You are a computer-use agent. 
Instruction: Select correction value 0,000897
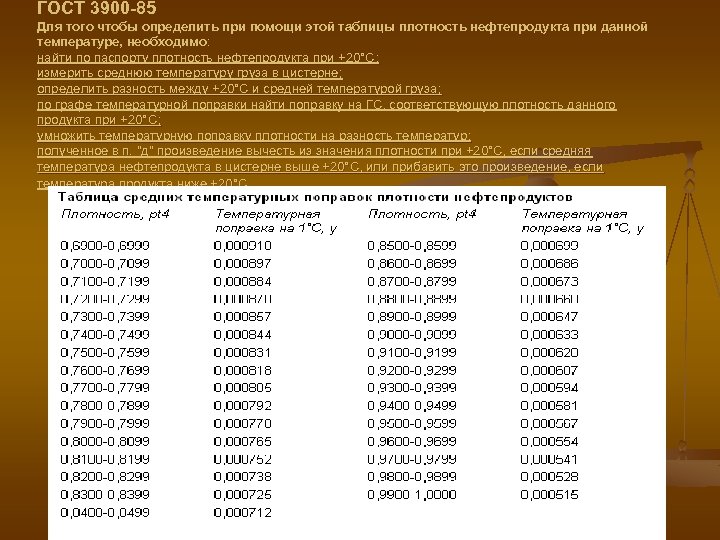[x=242, y=264]
